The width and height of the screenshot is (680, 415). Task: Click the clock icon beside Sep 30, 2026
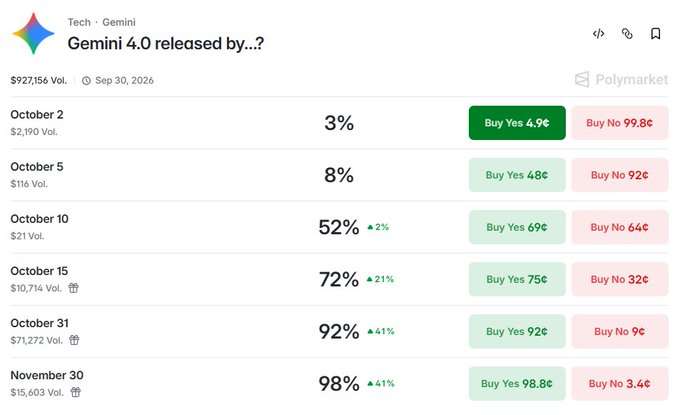(86, 81)
